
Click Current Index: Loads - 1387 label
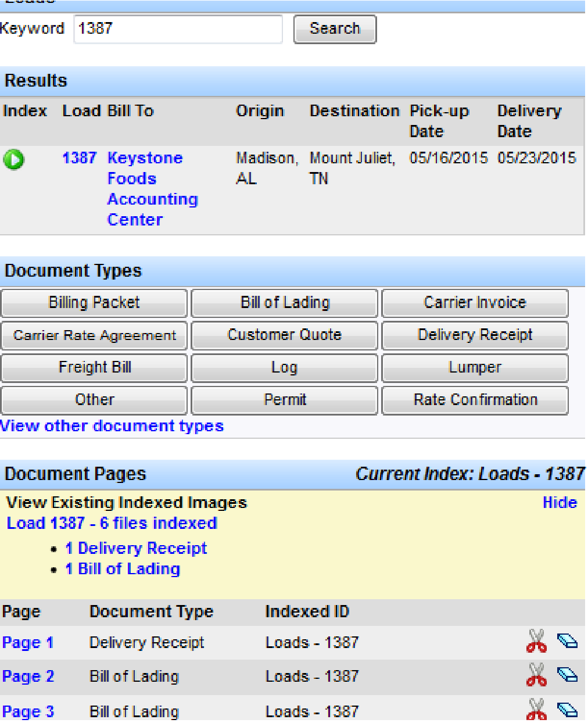click(x=469, y=474)
